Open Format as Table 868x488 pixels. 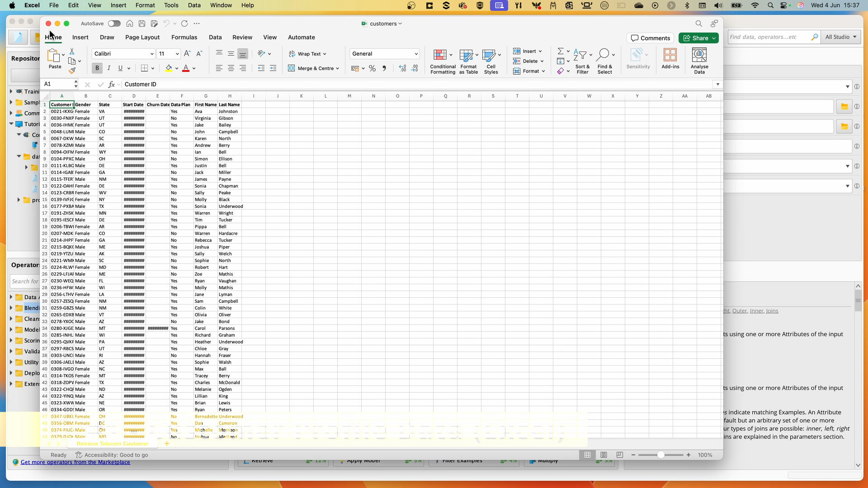[x=468, y=61]
